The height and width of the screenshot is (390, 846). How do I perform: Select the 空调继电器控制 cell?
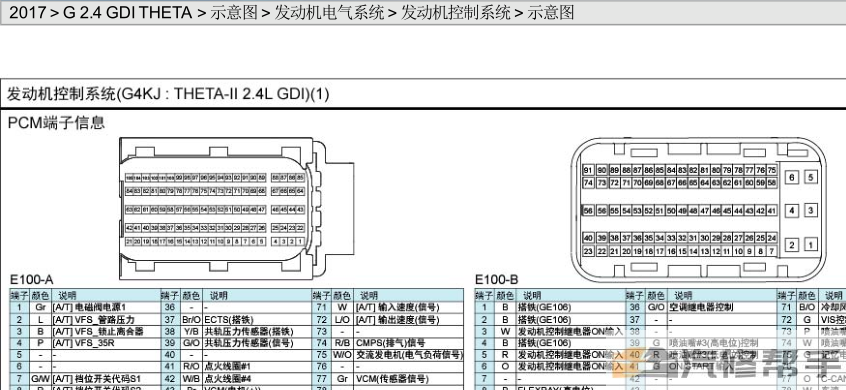pyautogui.click(x=722, y=307)
